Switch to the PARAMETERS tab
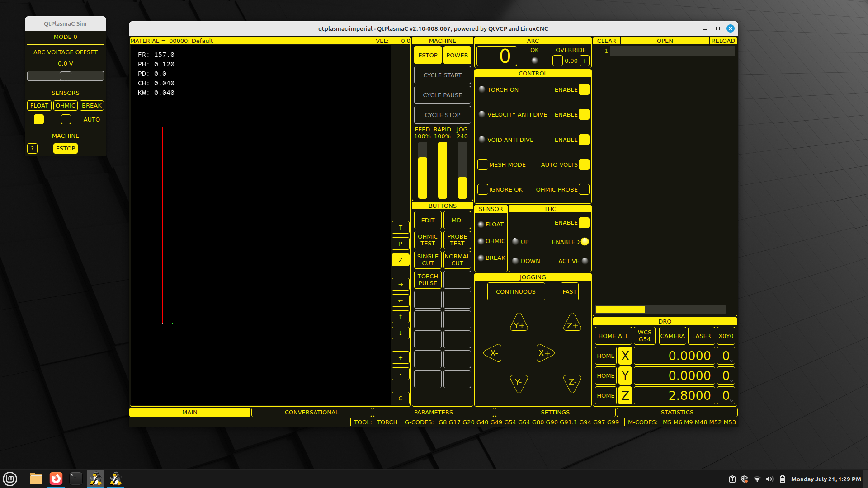 pyautogui.click(x=434, y=412)
